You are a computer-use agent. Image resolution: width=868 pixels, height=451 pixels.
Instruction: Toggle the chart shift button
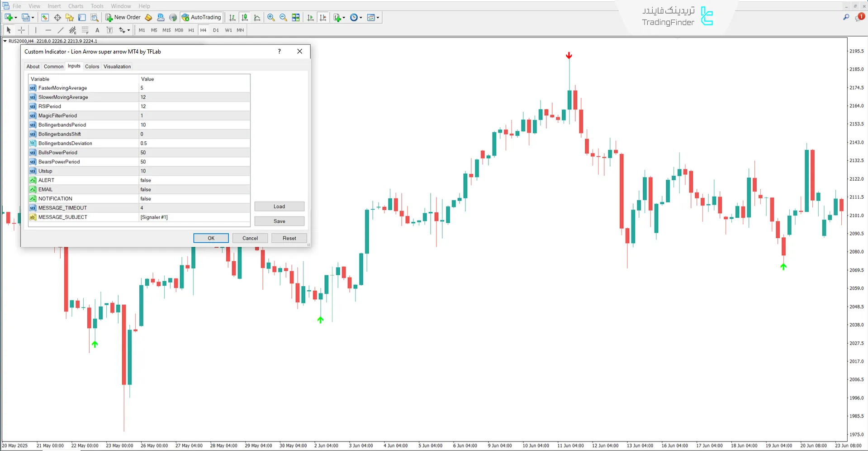(x=323, y=17)
